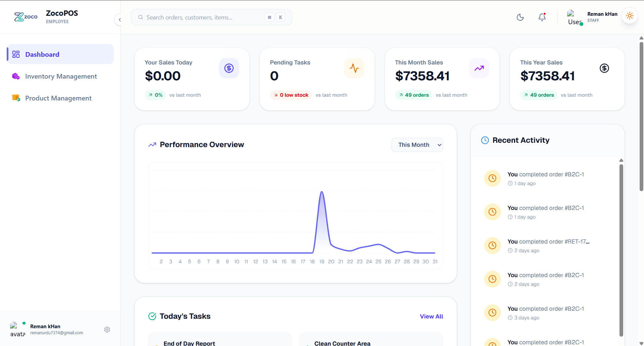Collapse the sidebar with the chevron
This screenshot has height=346, width=644.
(x=120, y=20)
